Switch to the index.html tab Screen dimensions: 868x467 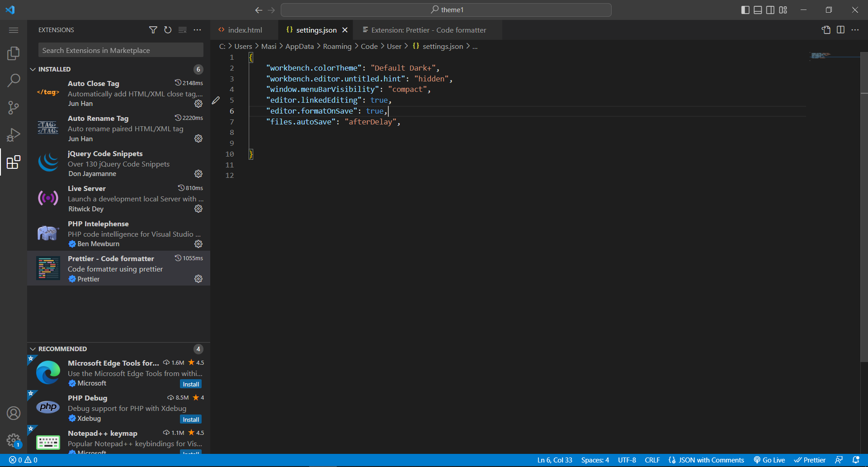(245, 30)
